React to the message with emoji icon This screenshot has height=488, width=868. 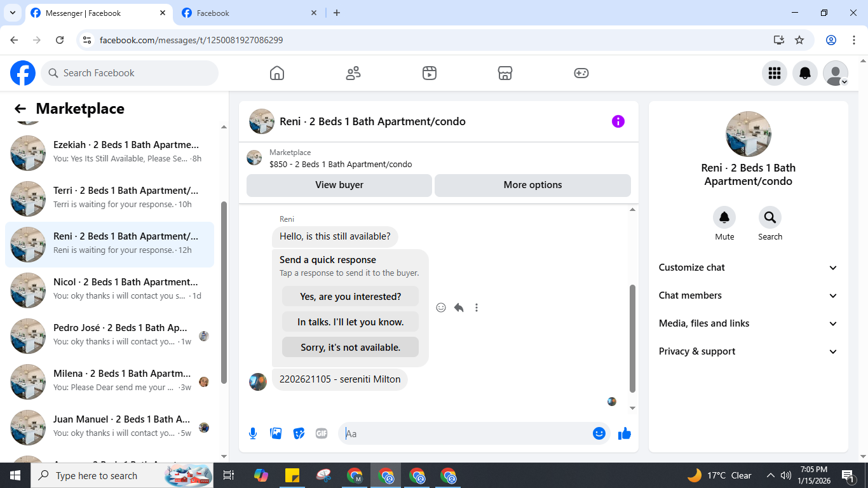[x=441, y=308]
